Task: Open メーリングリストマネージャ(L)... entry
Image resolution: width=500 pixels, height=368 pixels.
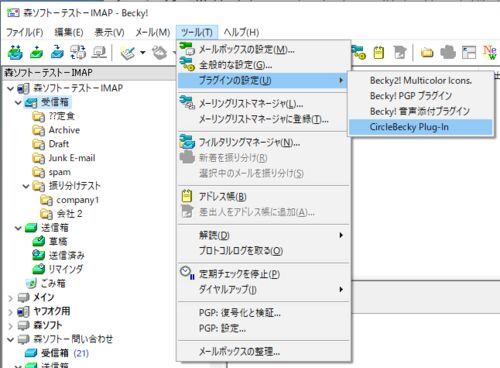Action: tap(264, 104)
